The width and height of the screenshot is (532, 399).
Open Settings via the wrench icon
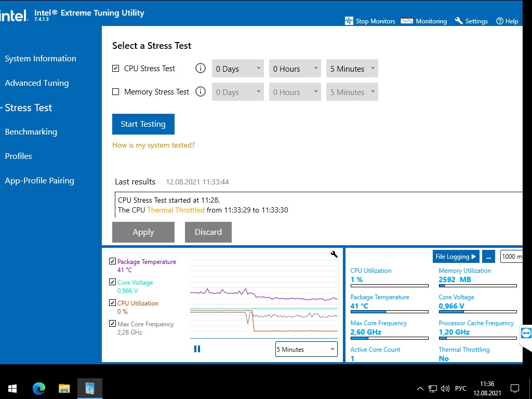click(x=459, y=21)
